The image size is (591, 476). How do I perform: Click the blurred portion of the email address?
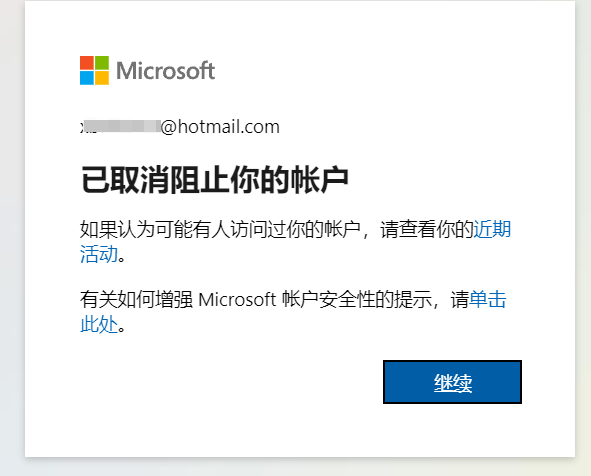(121, 127)
